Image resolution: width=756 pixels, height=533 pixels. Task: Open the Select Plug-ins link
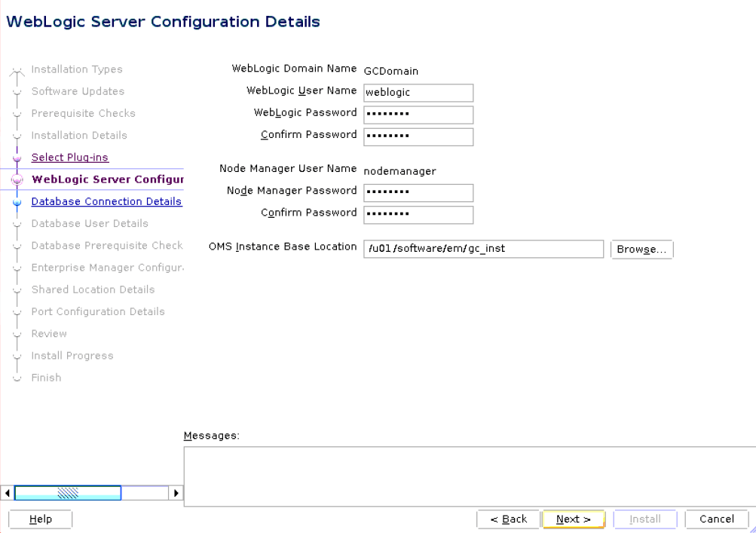69,158
